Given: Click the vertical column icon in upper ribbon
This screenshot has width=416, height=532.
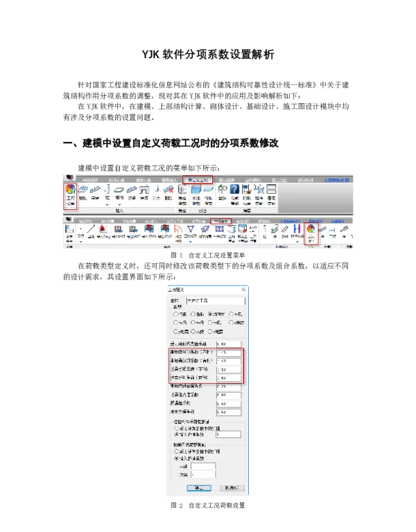Looking at the screenshot, I should (x=107, y=189).
